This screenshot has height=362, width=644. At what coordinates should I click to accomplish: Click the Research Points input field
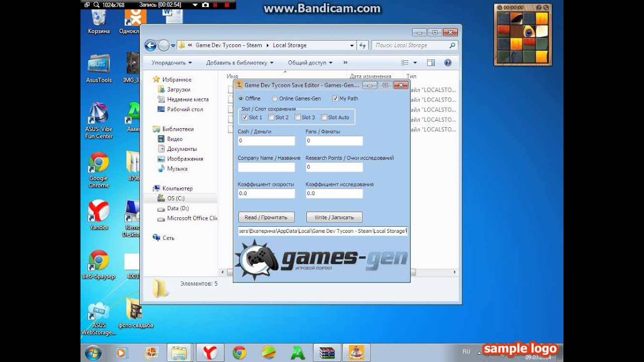tap(334, 167)
